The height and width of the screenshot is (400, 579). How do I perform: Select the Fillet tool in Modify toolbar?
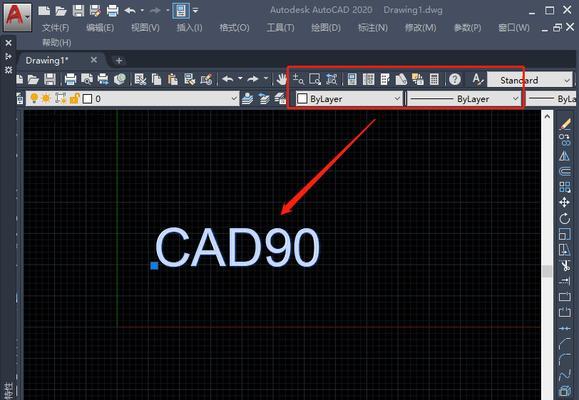[565, 360]
